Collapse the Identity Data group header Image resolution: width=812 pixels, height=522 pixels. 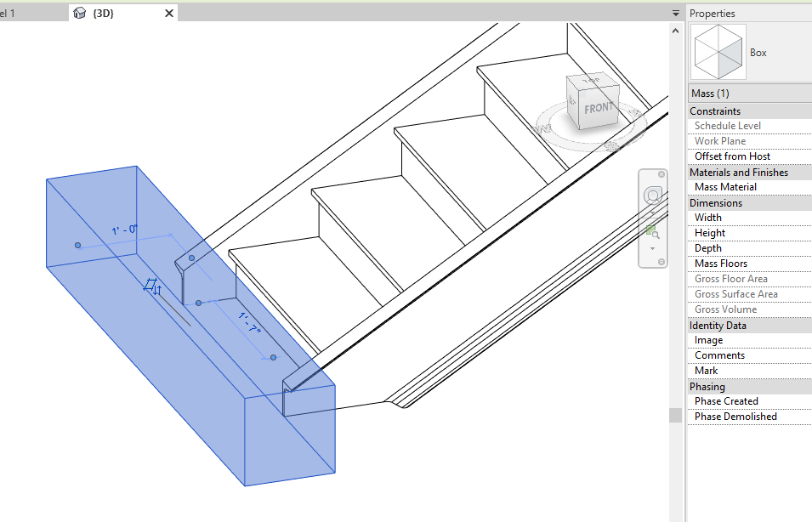point(750,326)
